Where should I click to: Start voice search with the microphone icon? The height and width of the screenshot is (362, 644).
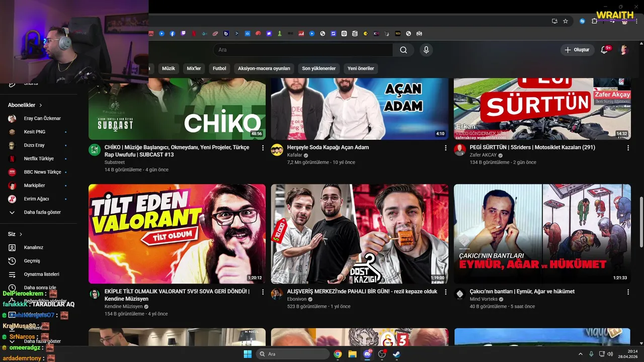[426, 50]
